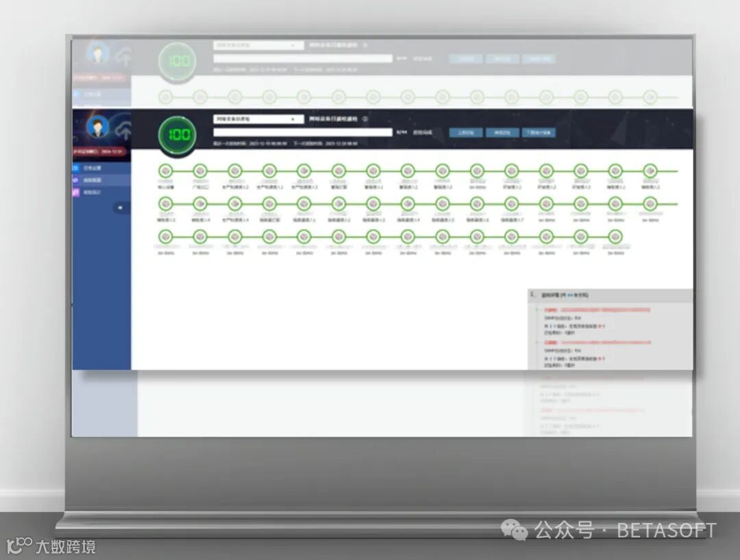Viewport: 740px width, 560px height.
Task: Click the last sw-demo node in the bottom row
Action: (x=615, y=236)
